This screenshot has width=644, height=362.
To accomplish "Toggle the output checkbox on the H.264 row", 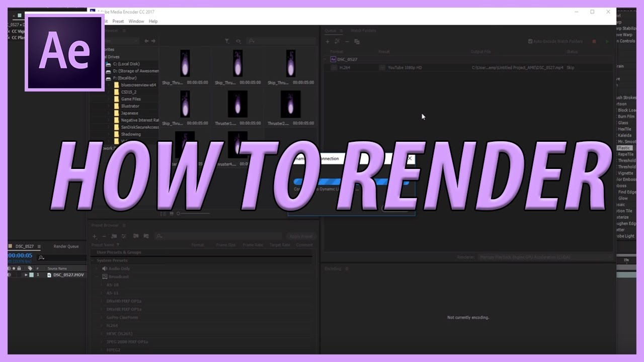I will click(333, 67).
